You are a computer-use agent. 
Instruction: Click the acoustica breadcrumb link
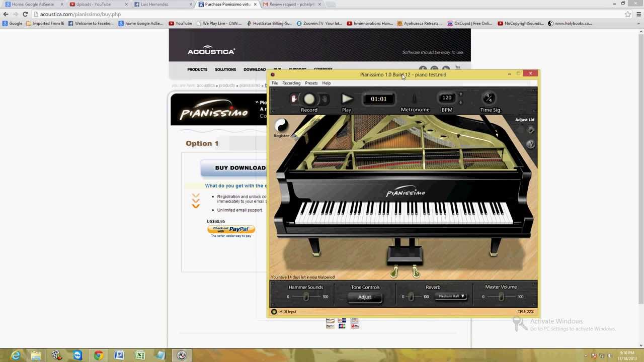pyautogui.click(x=206, y=85)
